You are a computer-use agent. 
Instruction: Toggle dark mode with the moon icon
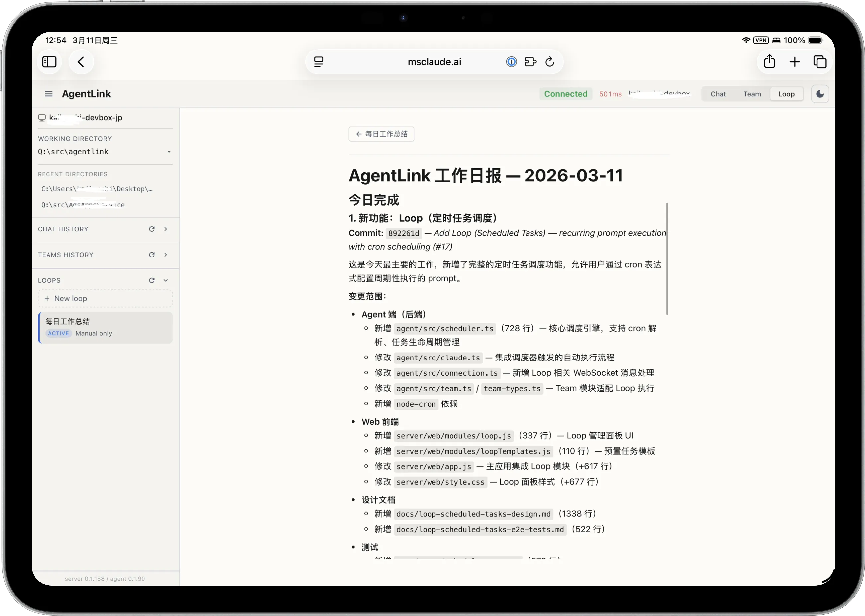pos(820,94)
